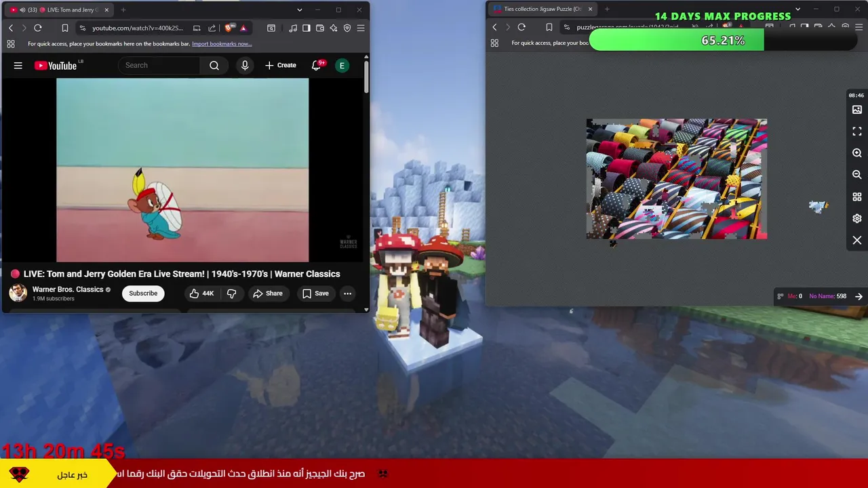Save the video to a playlist

pyautogui.click(x=315, y=293)
